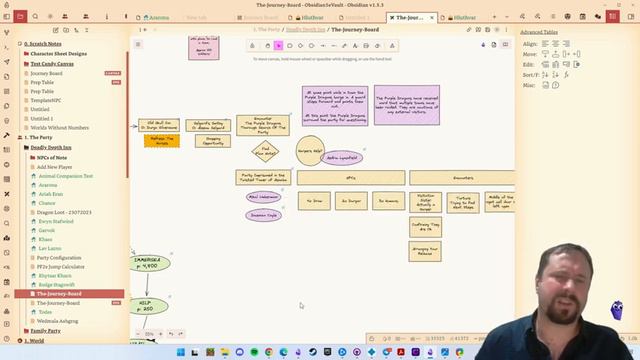Collapse the 0. Scratch Notes folder
Viewport: 640px width, 360px height.
pyautogui.click(x=43, y=44)
